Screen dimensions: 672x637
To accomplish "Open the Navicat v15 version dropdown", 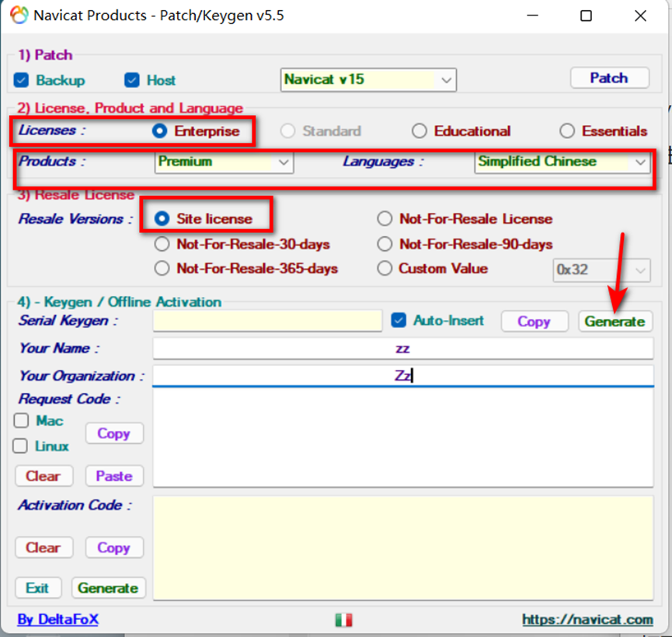I will (368, 80).
